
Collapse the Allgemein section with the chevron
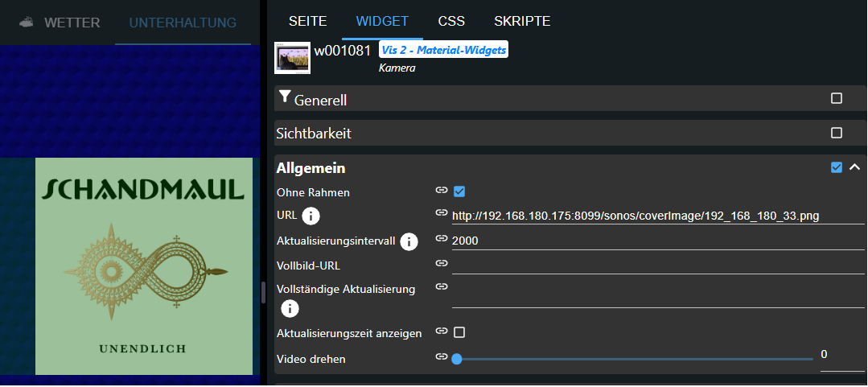point(854,167)
